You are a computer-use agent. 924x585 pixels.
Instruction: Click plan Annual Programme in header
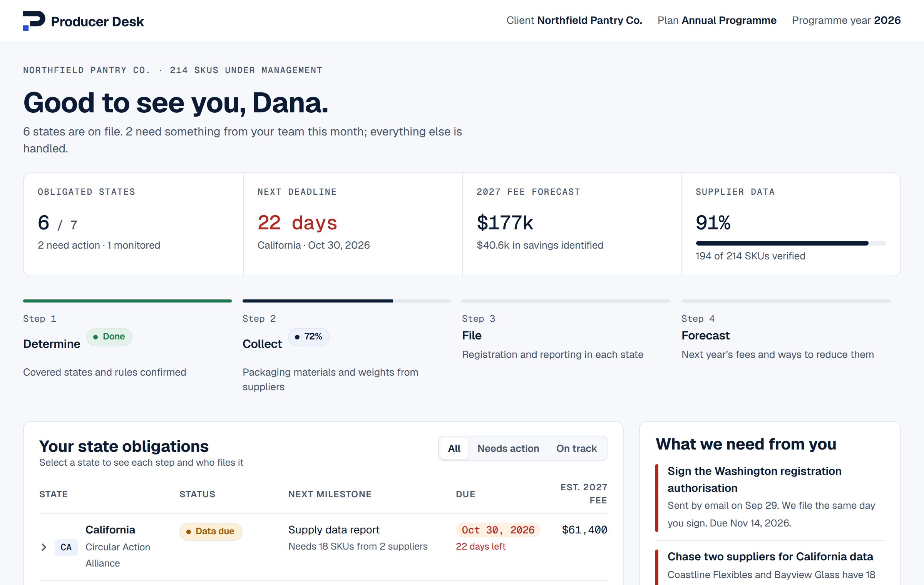pyautogui.click(x=729, y=20)
